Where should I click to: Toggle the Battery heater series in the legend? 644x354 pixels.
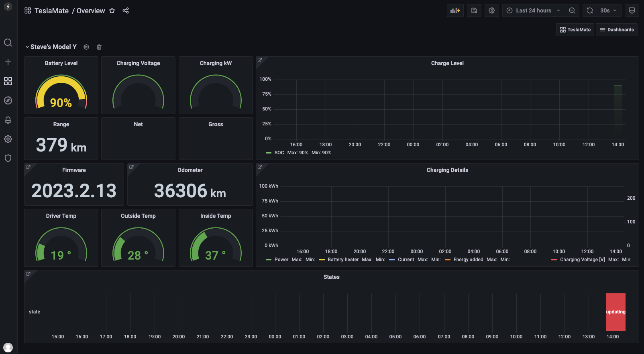pos(343,260)
